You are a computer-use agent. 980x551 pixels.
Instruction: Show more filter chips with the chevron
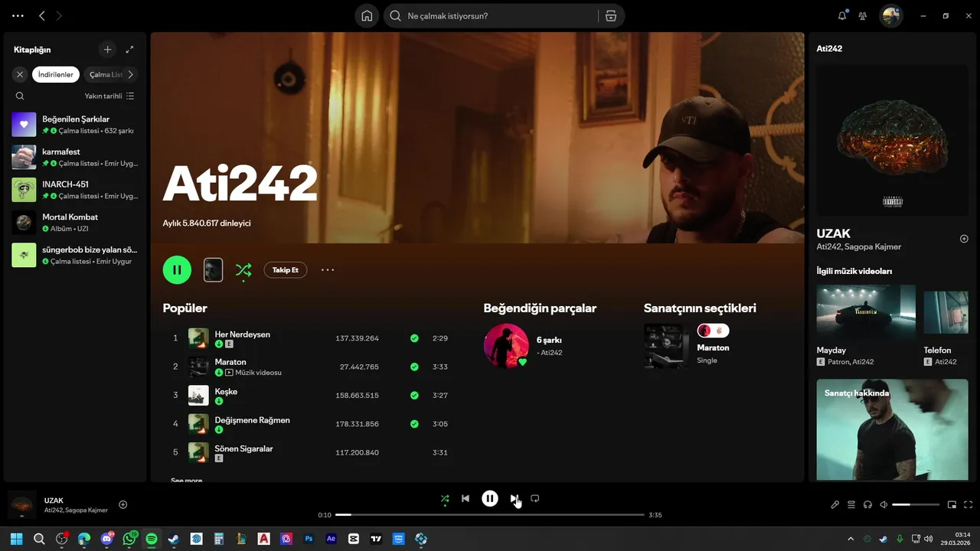point(130,74)
